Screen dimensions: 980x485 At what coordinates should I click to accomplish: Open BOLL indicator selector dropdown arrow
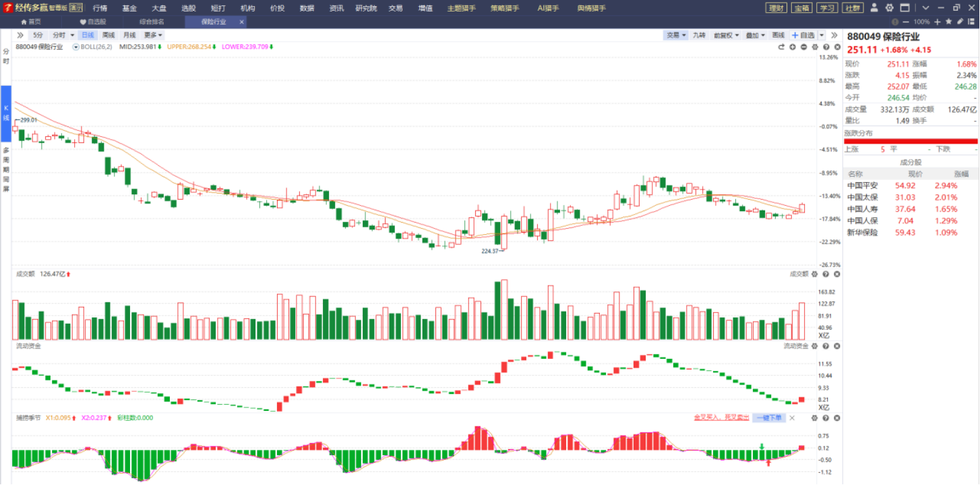click(76, 47)
